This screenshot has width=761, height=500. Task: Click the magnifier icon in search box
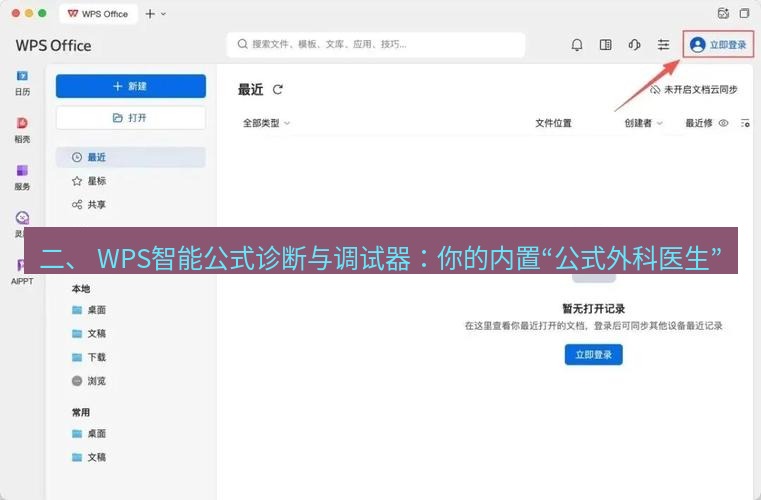coord(242,44)
